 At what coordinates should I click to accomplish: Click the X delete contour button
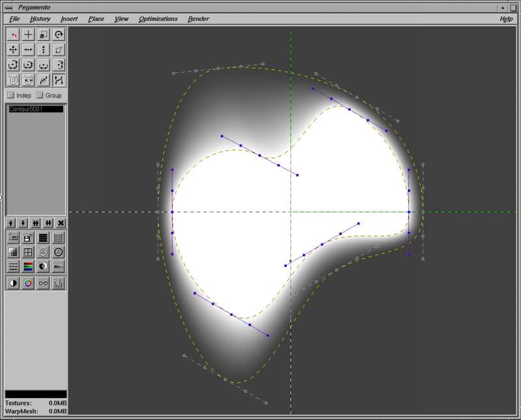61,223
